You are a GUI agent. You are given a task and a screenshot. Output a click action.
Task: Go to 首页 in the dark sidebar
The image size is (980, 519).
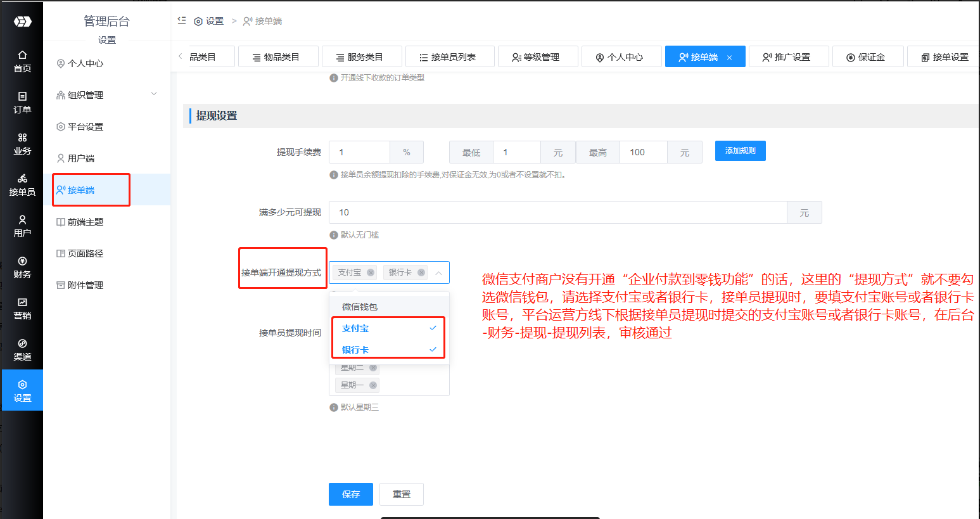[22, 61]
